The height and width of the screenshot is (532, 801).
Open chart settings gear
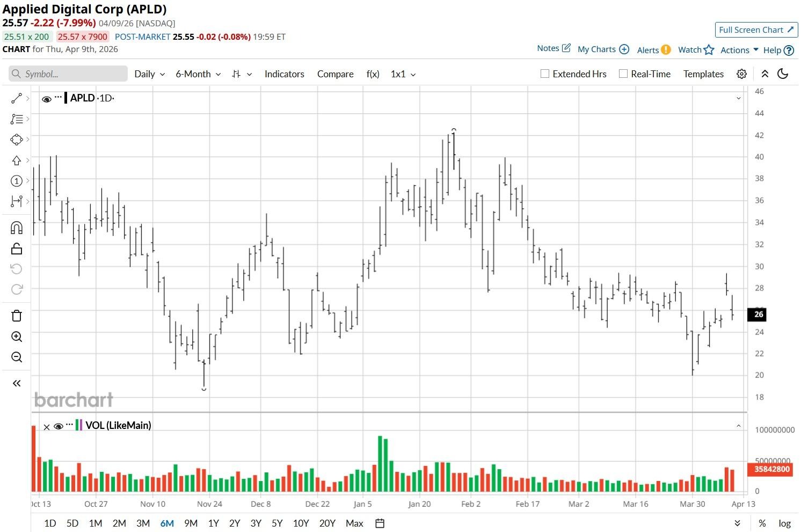(x=741, y=74)
